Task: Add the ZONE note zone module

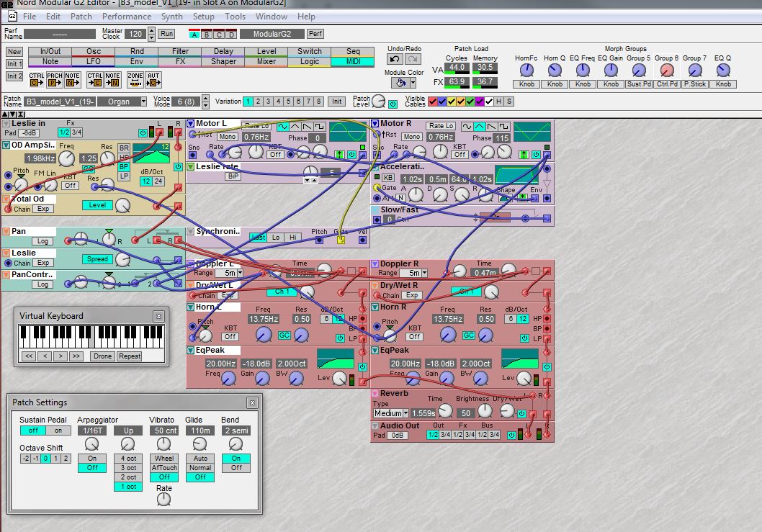Action: [135, 80]
